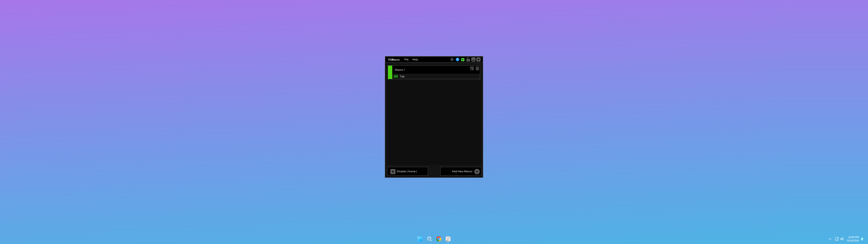Click the green keyboard icon next to Tab

coord(396,76)
